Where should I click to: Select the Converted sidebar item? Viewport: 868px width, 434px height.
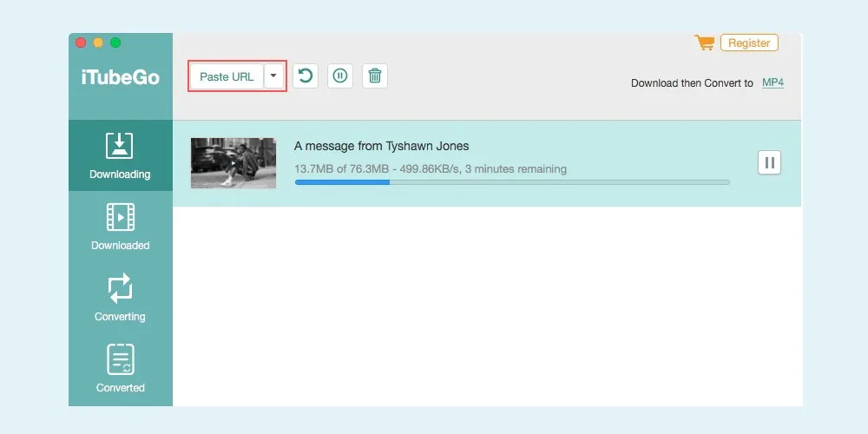(x=120, y=370)
